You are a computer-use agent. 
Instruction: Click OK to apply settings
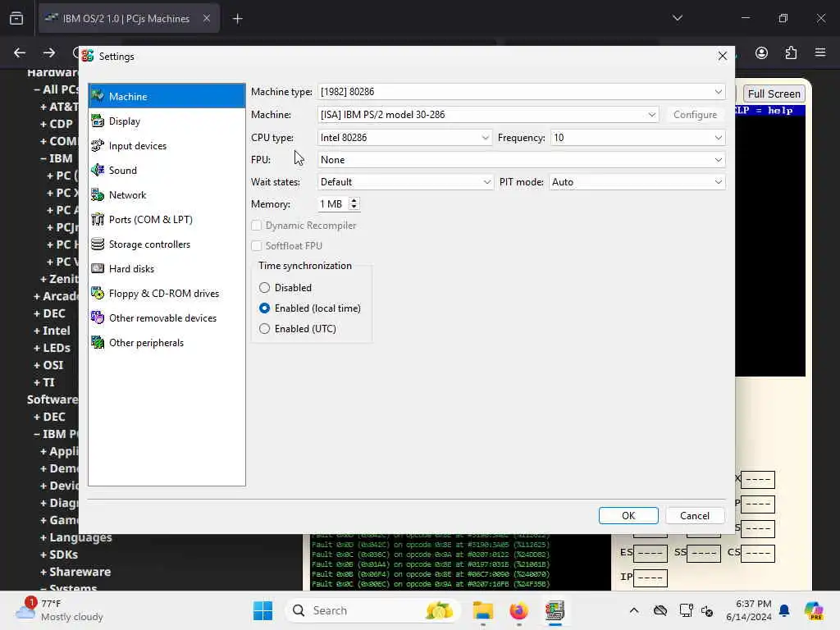pos(628,515)
